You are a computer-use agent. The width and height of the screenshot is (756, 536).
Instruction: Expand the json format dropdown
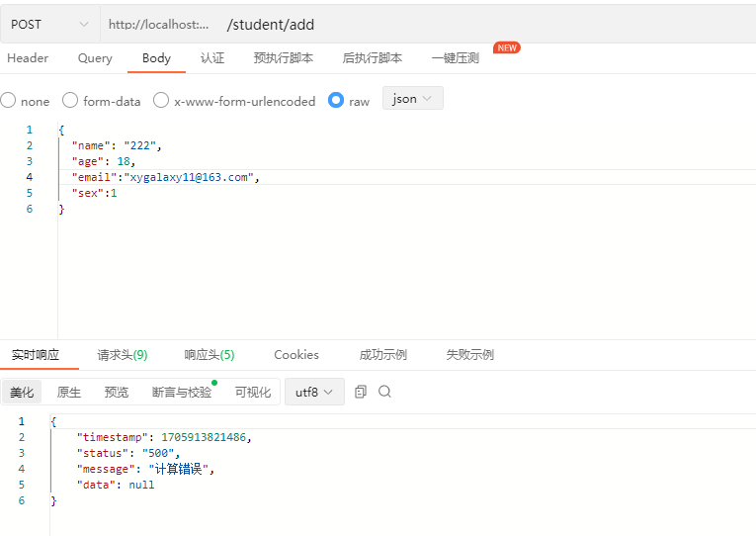[x=412, y=99]
